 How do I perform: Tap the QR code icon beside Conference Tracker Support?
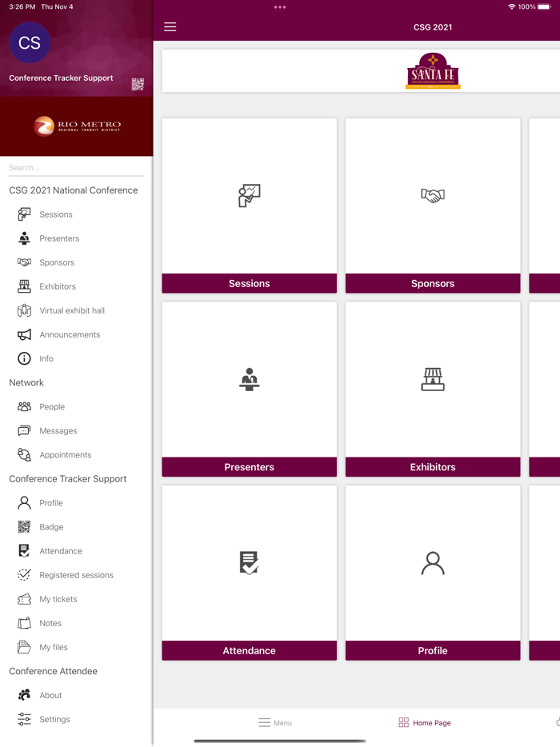coord(138,84)
